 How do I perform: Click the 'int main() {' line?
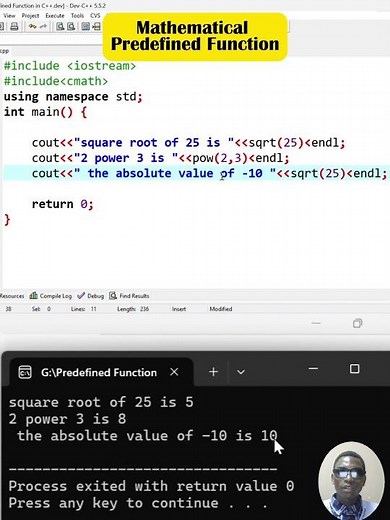tap(45, 112)
